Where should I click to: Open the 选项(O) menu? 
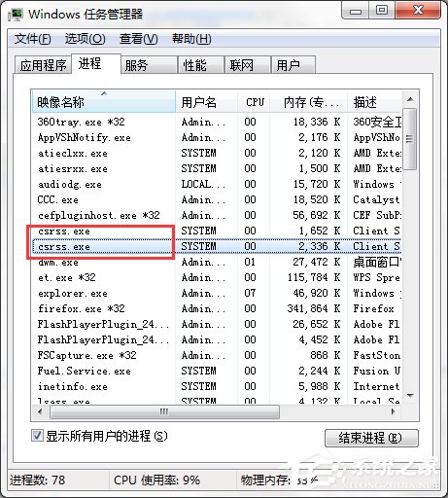[86, 39]
